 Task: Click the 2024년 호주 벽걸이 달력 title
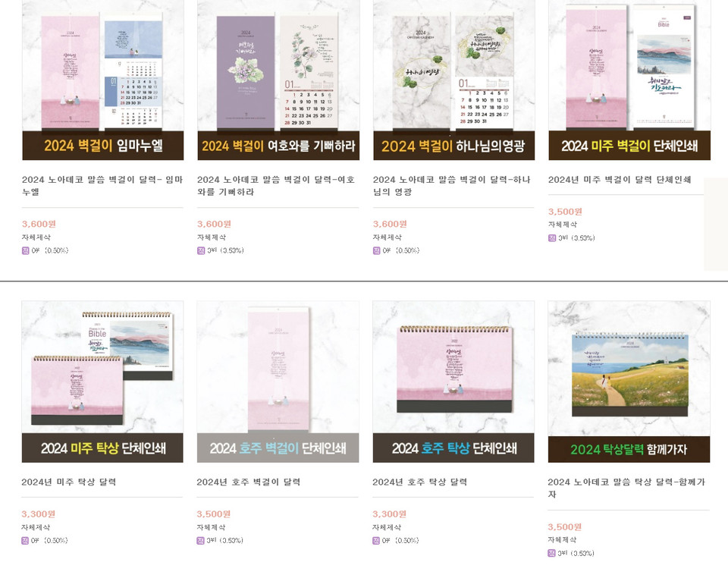(x=249, y=482)
